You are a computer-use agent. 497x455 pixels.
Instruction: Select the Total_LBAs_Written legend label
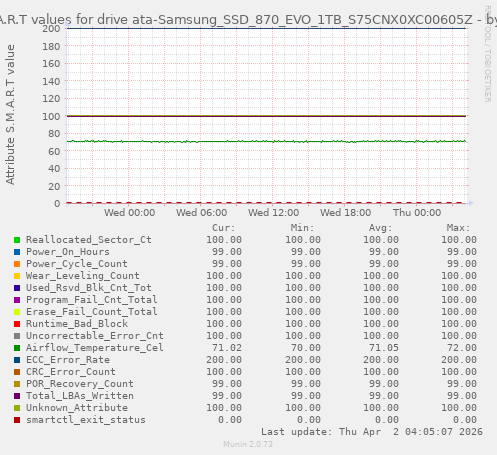point(80,396)
